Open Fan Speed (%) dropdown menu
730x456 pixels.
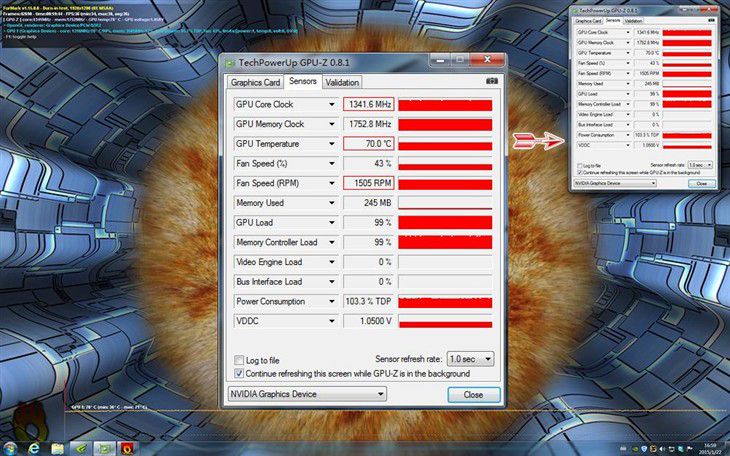pos(331,163)
